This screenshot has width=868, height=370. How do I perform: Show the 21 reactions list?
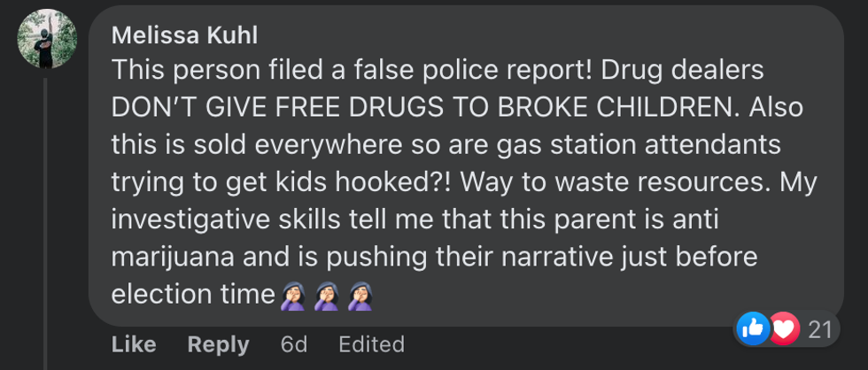tap(820, 330)
